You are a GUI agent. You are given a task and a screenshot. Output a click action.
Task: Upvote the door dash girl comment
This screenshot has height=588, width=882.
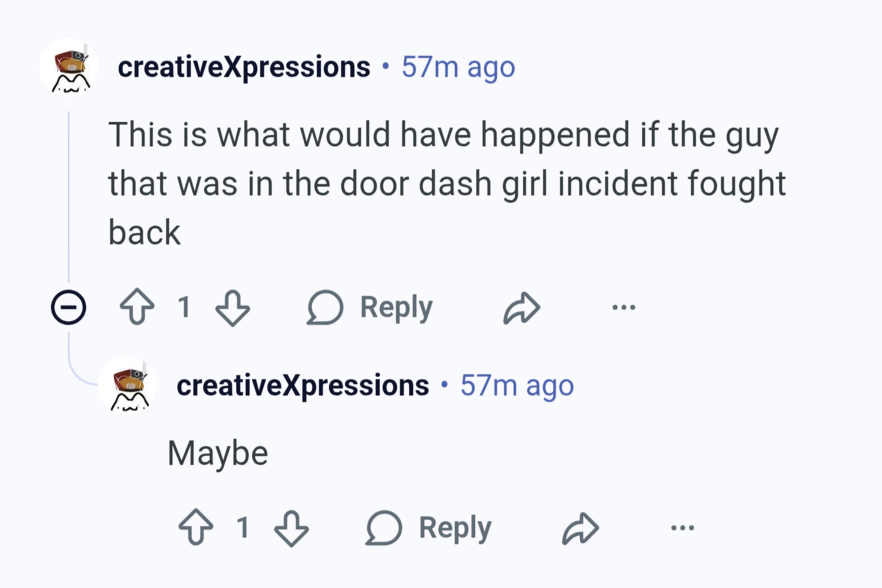pyautogui.click(x=137, y=306)
